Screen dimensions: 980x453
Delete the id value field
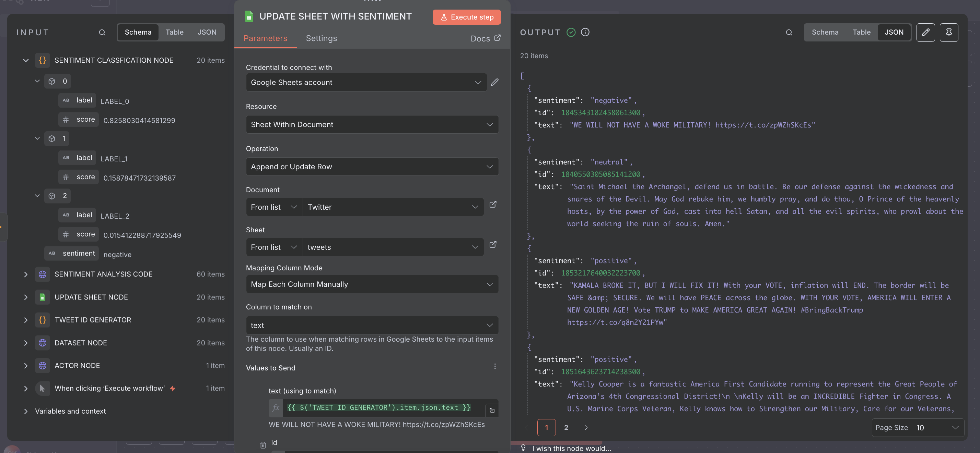263,445
